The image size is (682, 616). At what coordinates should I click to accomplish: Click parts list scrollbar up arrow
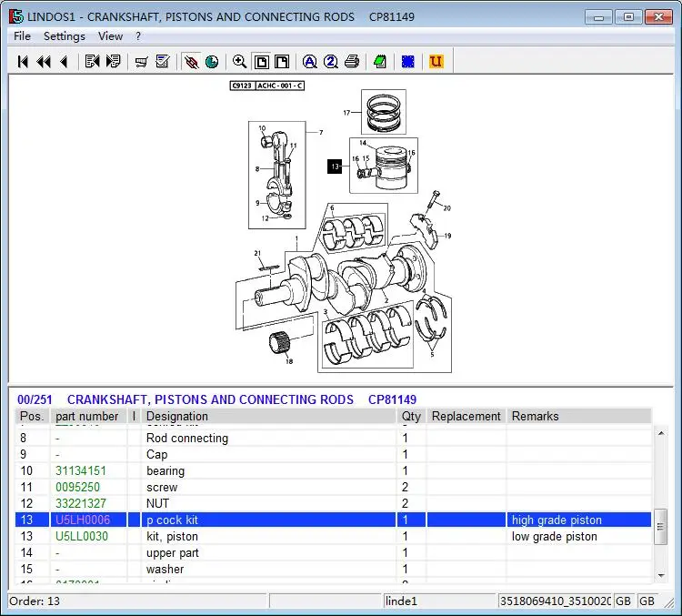(x=661, y=433)
